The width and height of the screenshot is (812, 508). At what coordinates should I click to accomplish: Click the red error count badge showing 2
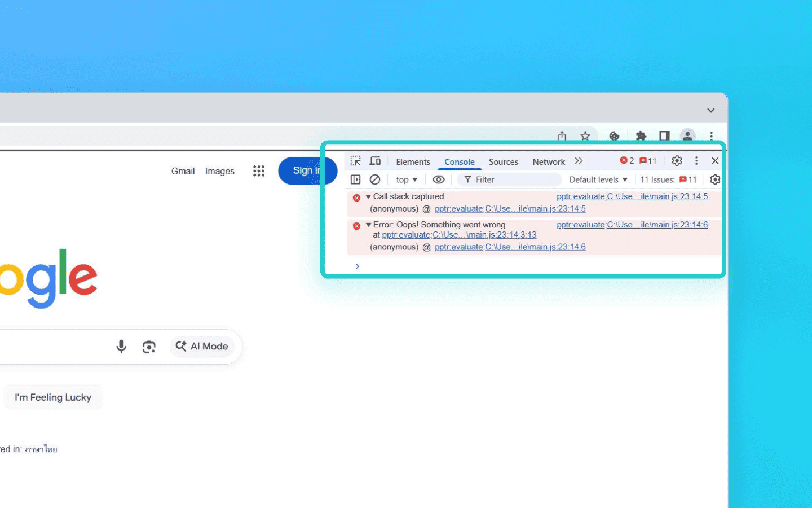pyautogui.click(x=627, y=161)
